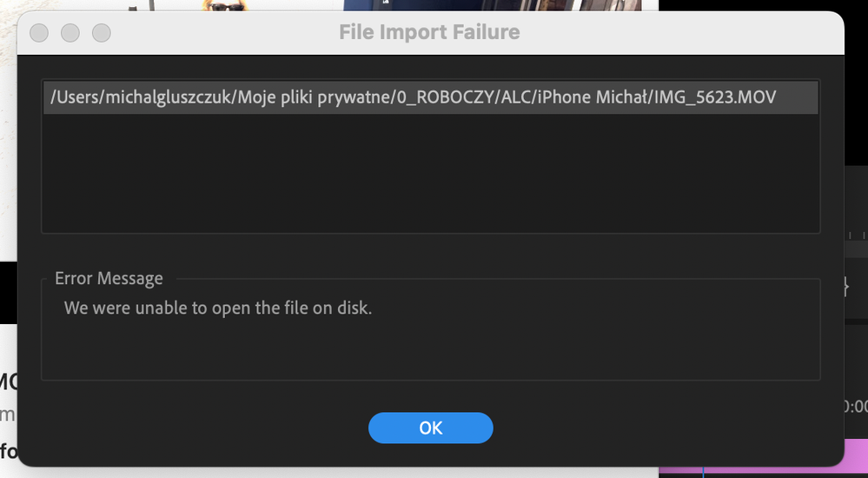The height and width of the screenshot is (478, 868).
Task: Click the empty space inside the Error Message box
Action: [x=431, y=349]
